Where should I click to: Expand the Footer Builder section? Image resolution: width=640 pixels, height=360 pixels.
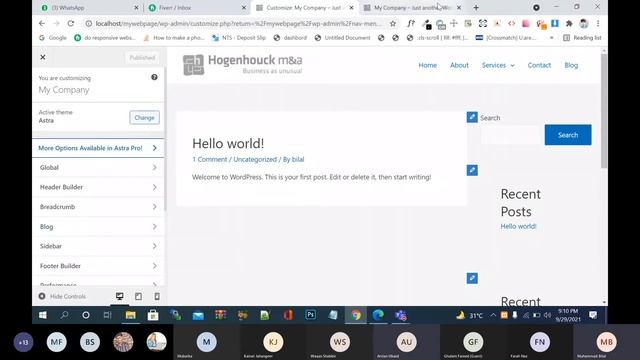pos(98,266)
